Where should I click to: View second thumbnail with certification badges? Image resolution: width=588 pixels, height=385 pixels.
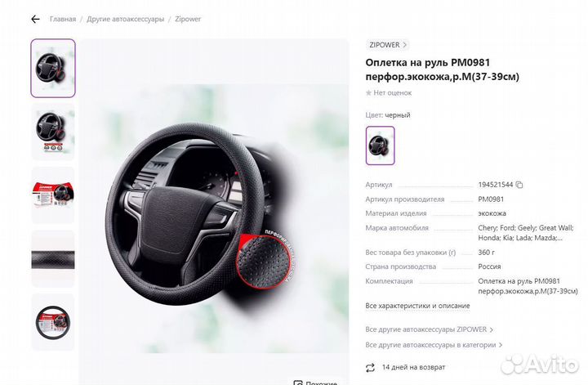coord(53,132)
